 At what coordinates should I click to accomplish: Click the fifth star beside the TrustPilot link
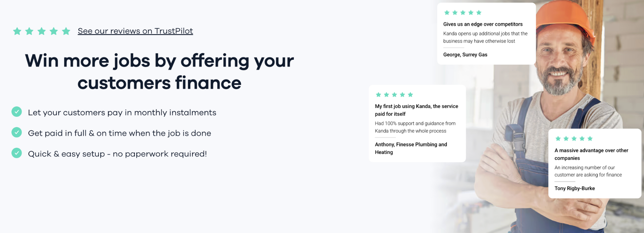[66, 31]
